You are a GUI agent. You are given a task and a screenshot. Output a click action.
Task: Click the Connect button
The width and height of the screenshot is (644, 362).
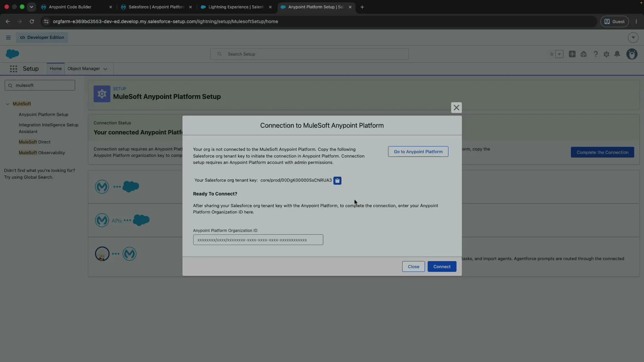pos(442,266)
